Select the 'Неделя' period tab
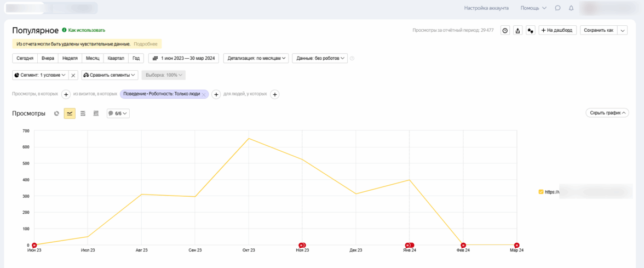Screen dimensions: 644x268 point(70,58)
